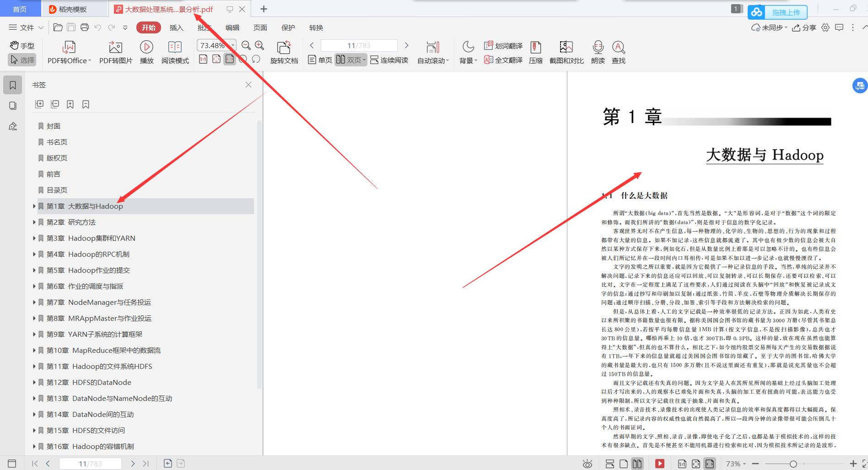Viewport: 868px width, 470px height.
Task: Expand 第1章 大数据与Hadoop bookmark
Action: (x=34, y=206)
